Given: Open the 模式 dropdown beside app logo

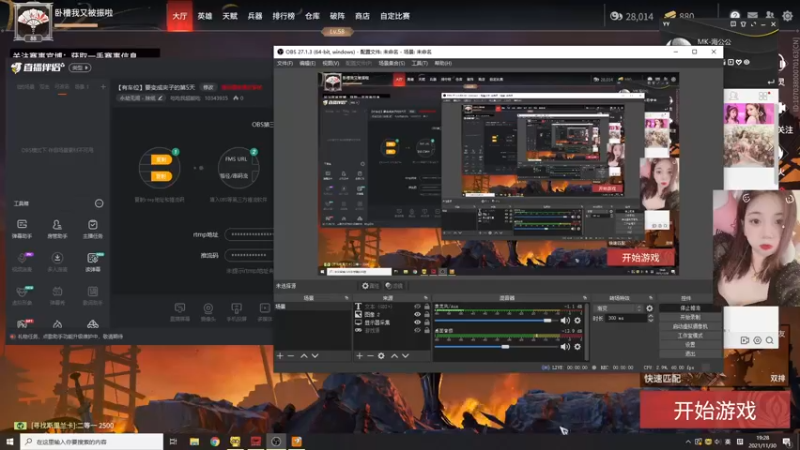Looking at the screenshot, I should click(81, 67).
